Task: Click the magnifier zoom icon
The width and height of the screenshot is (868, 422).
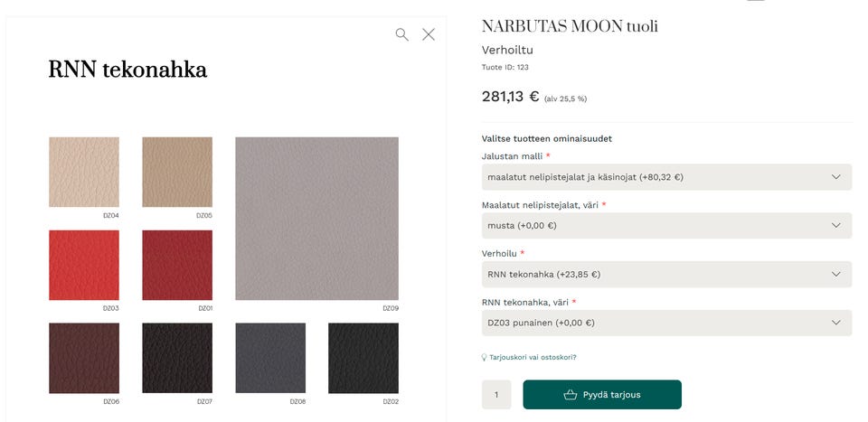Action: click(401, 34)
